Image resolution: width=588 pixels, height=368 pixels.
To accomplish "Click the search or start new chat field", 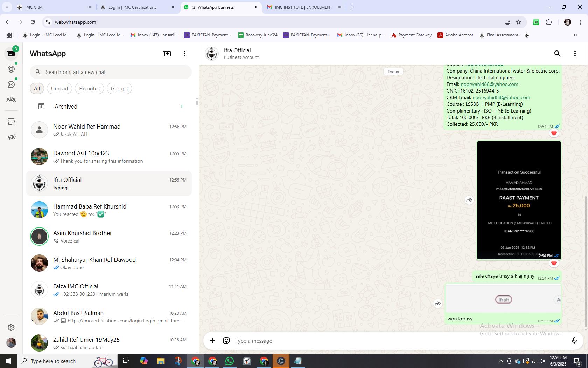I will coord(111,72).
